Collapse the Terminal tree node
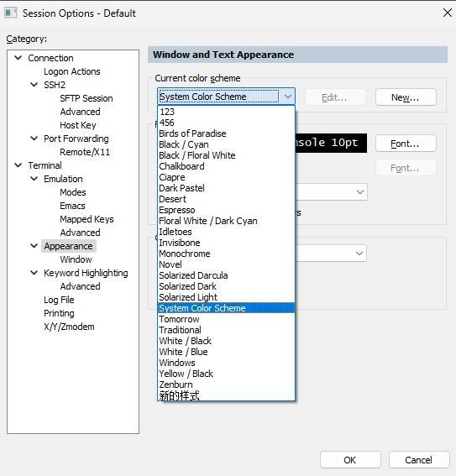456x476 pixels. (18, 165)
